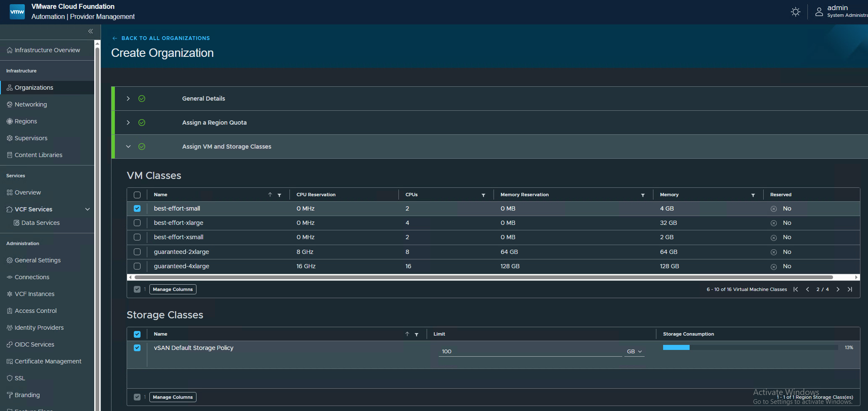Viewport: 868px width, 411px height.
Task: Check best-effort-xlarge VM class
Action: tap(137, 223)
